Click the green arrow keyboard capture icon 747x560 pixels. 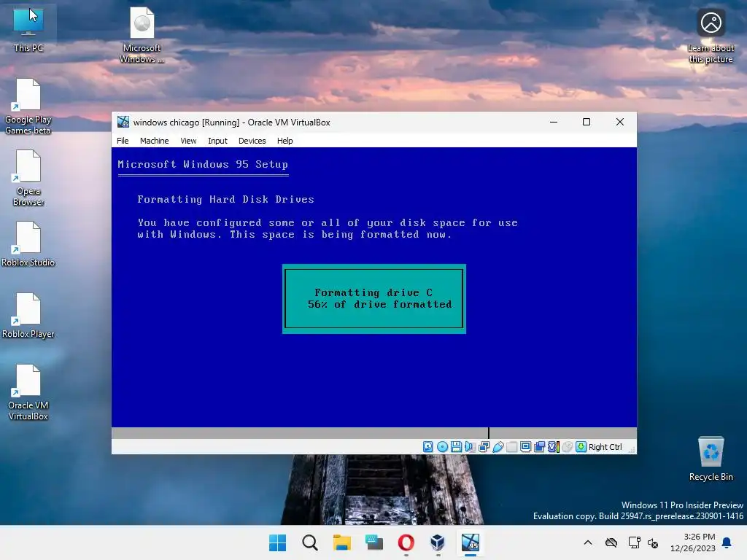(x=581, y=447)
